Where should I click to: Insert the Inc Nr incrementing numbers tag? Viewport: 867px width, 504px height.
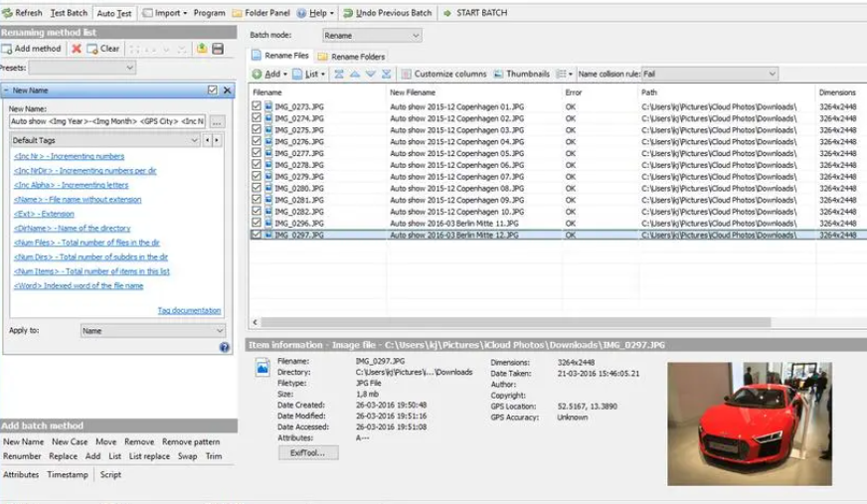(x=70, y=156)
